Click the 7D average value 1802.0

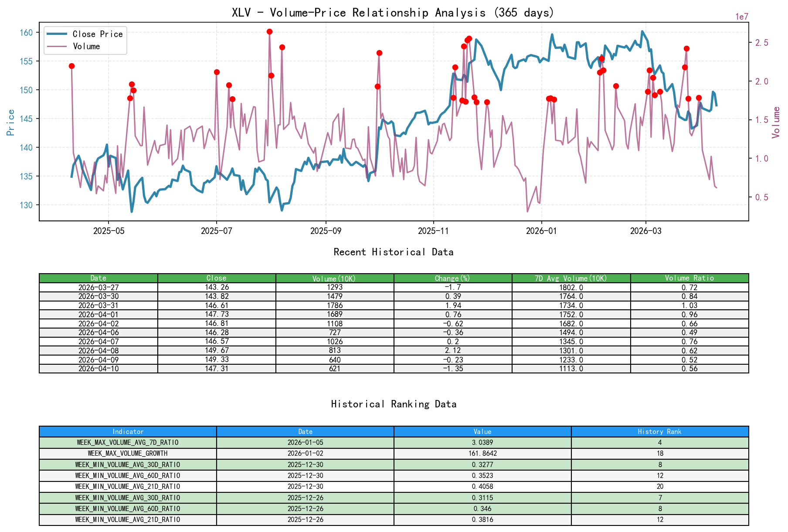[571, 288]
